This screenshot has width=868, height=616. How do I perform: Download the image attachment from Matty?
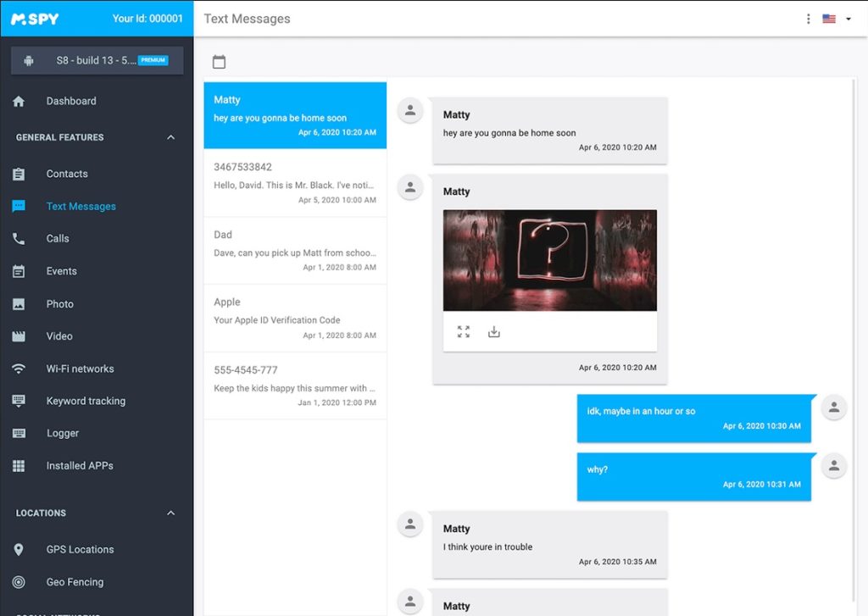[494, 332]
